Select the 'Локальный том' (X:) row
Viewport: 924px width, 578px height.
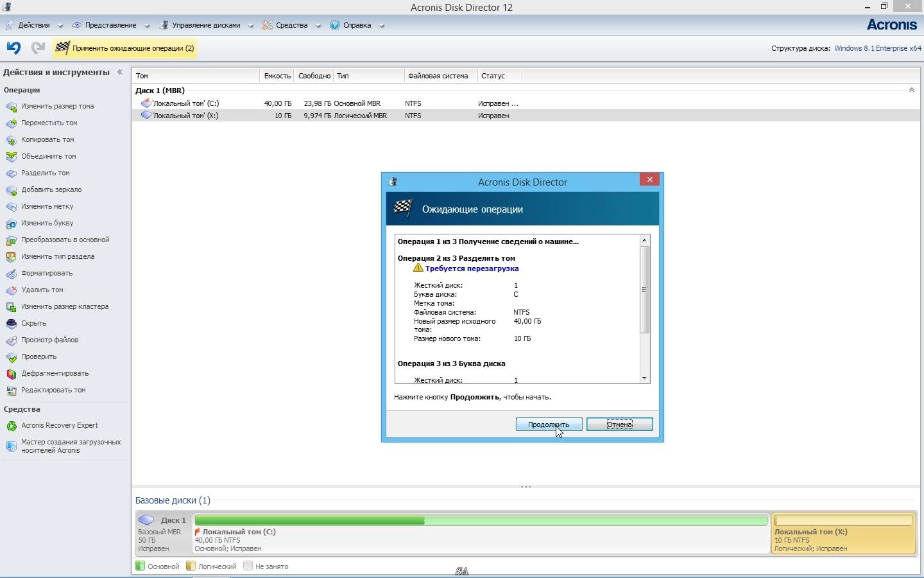point(526,116)
